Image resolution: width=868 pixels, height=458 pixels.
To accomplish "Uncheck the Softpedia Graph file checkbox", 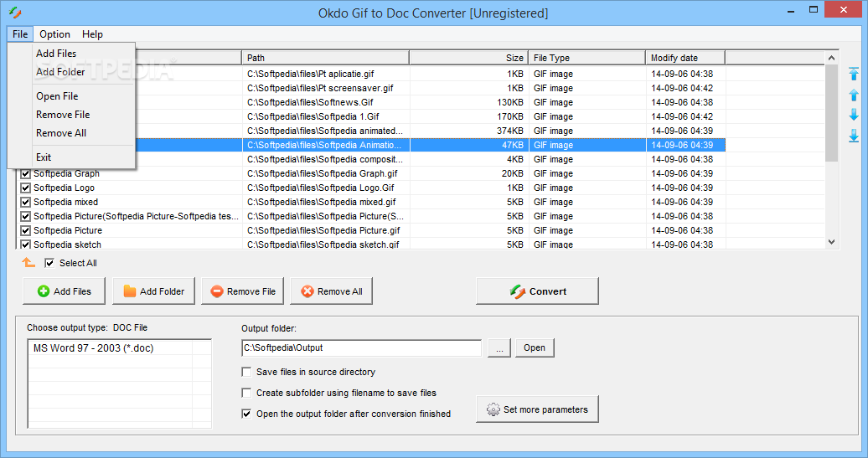I will pyautogui.click(x=25, y=173).
